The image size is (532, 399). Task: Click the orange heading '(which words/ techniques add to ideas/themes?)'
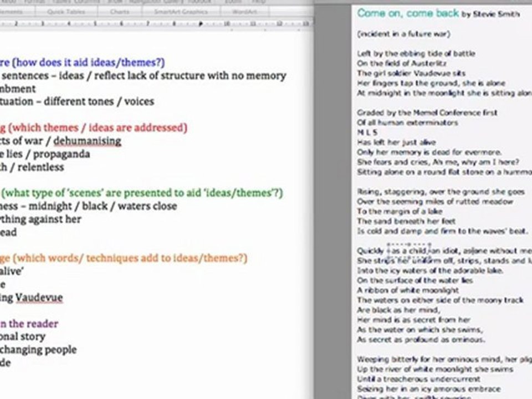[130, 258]
